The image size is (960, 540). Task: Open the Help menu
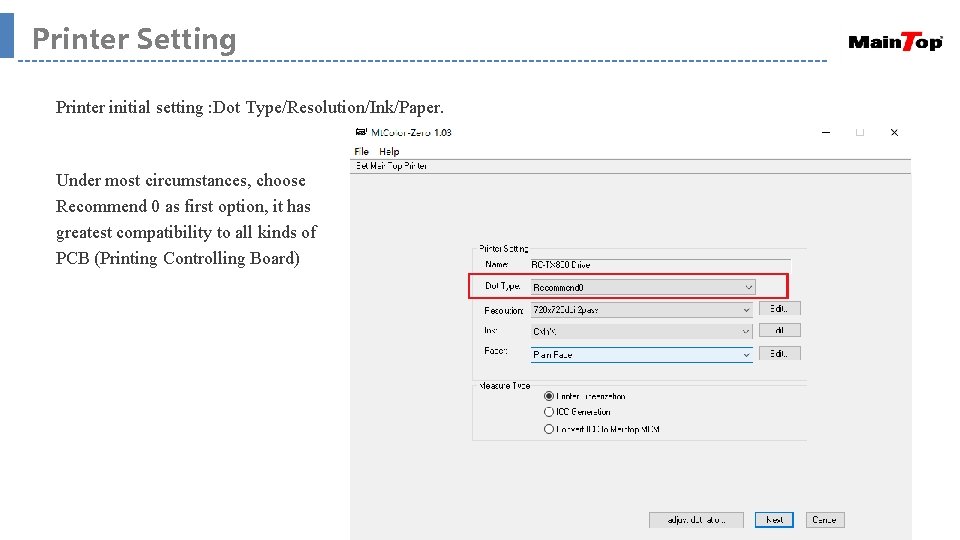point(389,151)
